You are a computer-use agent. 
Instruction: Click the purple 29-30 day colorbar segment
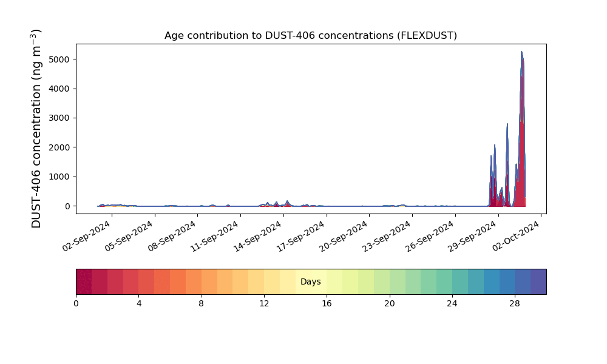tap(538, 281)
